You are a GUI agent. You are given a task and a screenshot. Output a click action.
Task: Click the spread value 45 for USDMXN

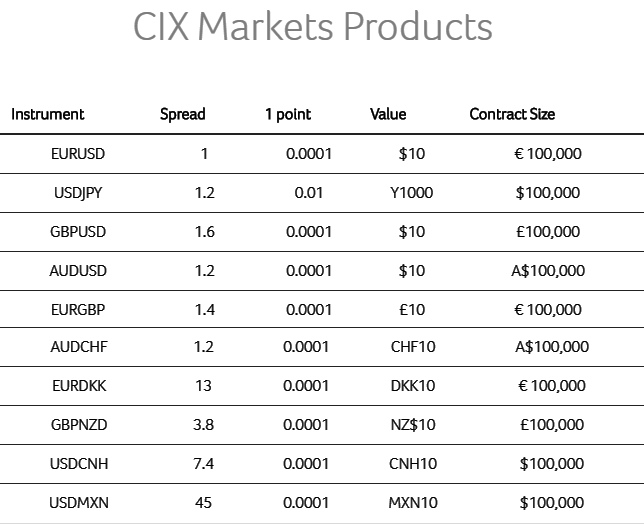[x=204, y=503]
